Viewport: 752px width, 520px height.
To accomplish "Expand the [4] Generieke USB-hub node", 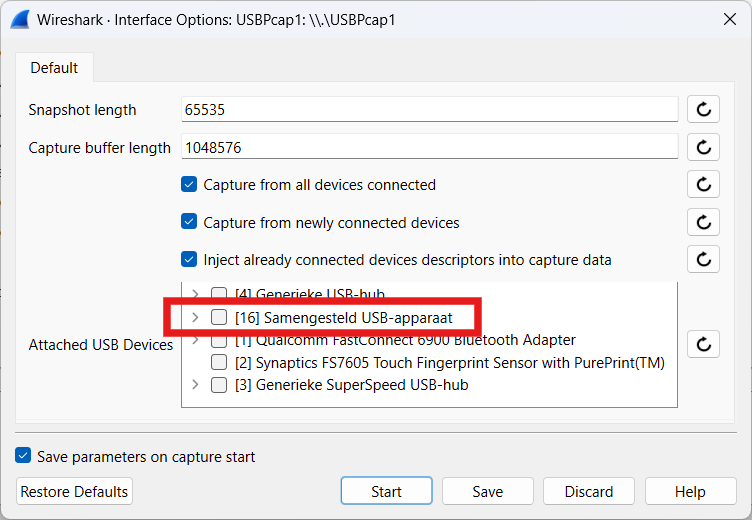I will (x=195, y=295).
